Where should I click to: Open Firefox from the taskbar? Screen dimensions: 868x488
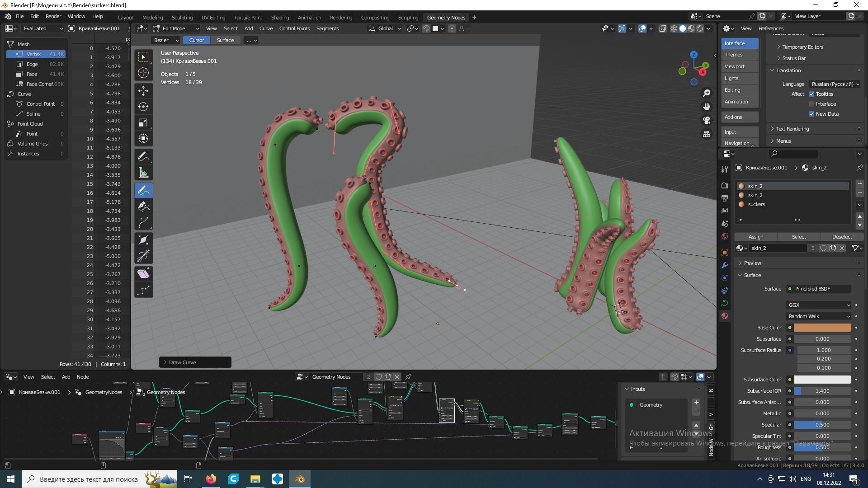pyautogui.click(x=211, y=479)
